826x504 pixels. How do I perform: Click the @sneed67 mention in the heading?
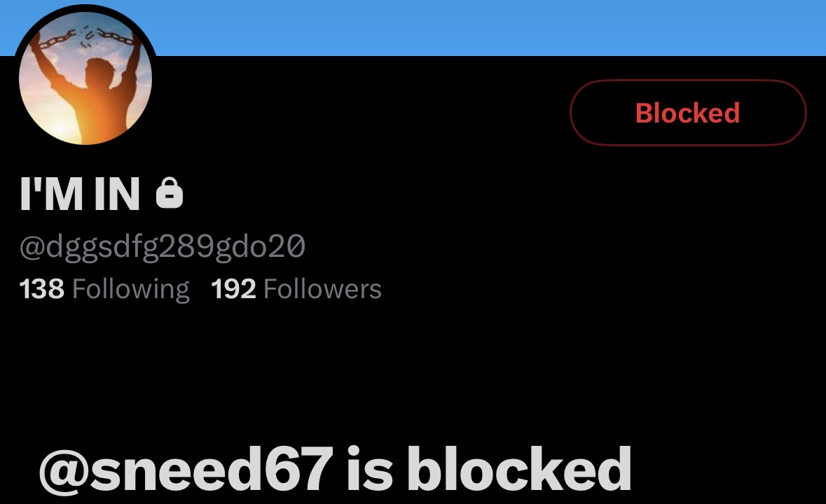[186, 469]
